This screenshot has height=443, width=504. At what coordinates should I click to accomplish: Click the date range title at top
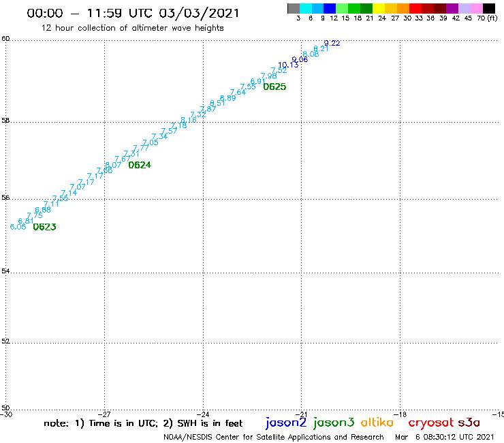(133, 14)
